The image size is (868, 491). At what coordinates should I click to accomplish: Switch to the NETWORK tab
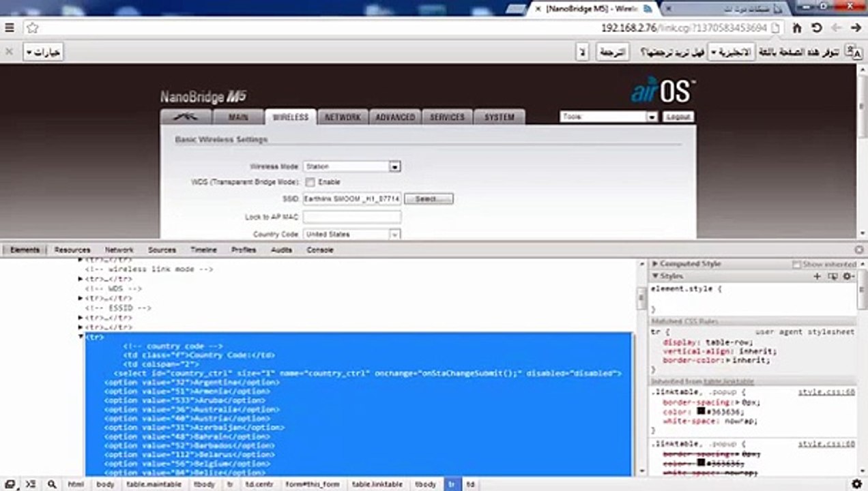[343, 117]
